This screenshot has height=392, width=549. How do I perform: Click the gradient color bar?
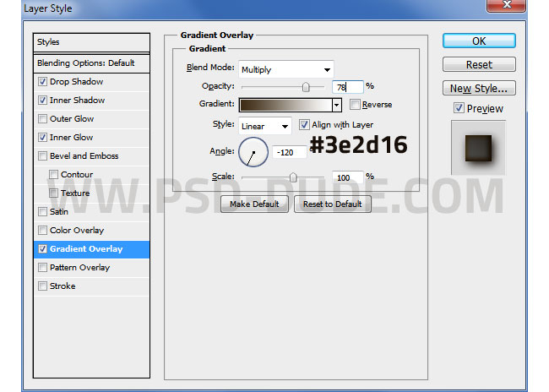pyautogui.click(x=285, y=105)
